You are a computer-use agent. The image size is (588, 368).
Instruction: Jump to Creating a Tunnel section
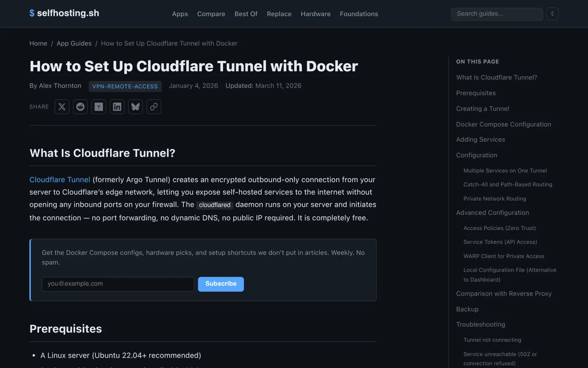[483, 109]
